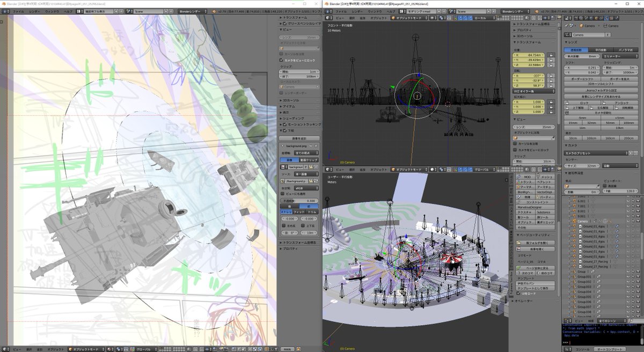Open the XYZ オイラー角 rotation mode dropdown

click(533, 91)
